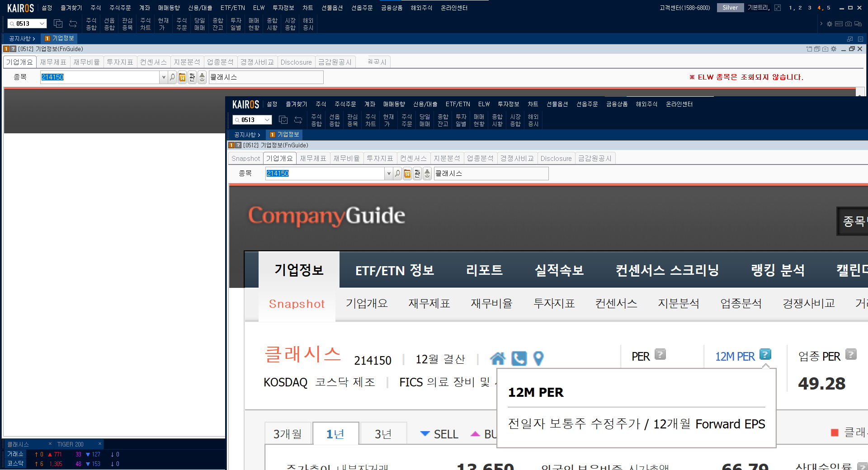Close the 클래시스 ticker tab in the bottom bar
868x470 pixels.
pyautogui.click(x=50, y=444)
